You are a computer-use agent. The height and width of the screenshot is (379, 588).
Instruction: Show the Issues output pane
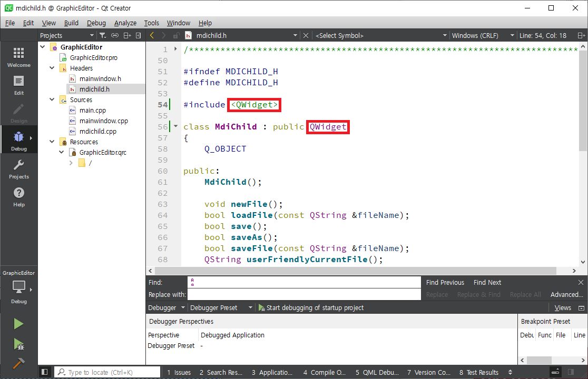(x=179, y=372)
